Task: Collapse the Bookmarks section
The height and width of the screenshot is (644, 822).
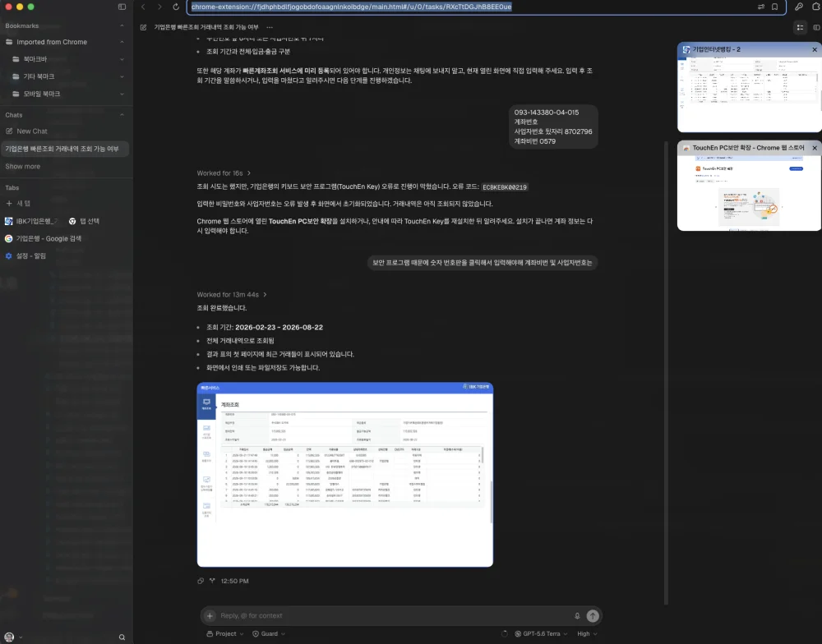Action: 122,25
